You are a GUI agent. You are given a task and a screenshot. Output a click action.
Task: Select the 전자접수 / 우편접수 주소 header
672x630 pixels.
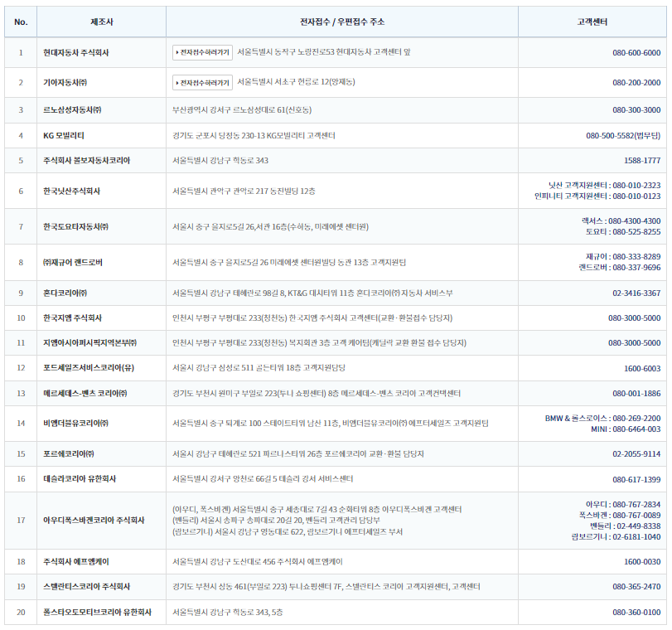pyautogui.click(x=342, y=22)
